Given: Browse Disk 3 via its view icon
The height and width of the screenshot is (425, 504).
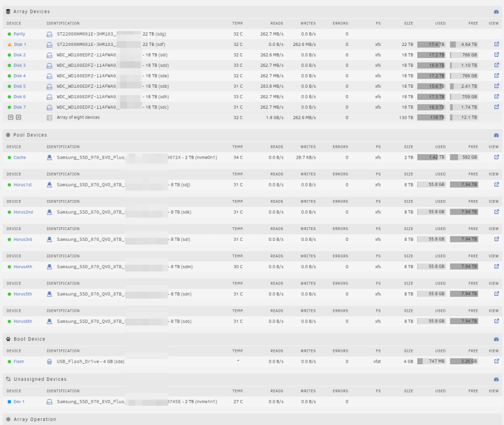Looking at the screenshot, I should (497, 65).
